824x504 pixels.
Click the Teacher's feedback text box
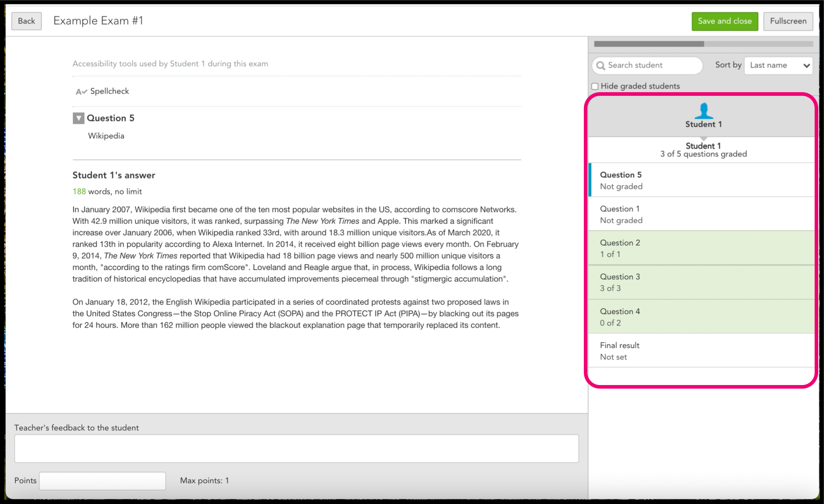click(296, 448)
